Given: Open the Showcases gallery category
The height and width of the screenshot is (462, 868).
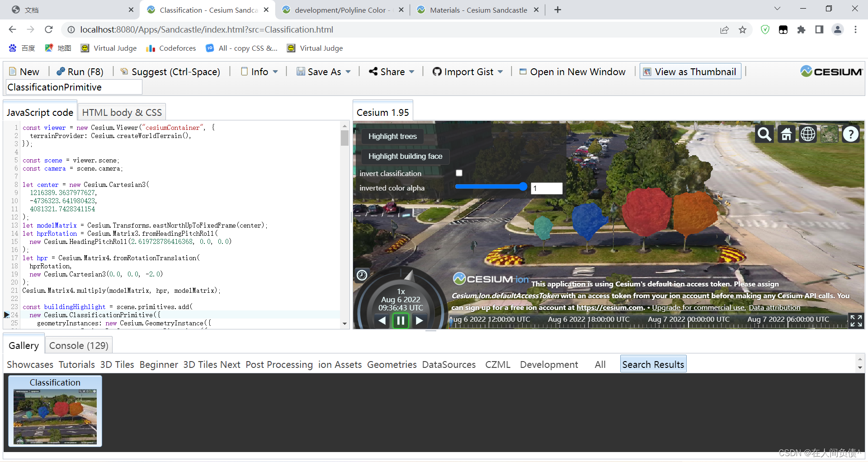Looking at the screenshot, I should [x=30, y=364].
